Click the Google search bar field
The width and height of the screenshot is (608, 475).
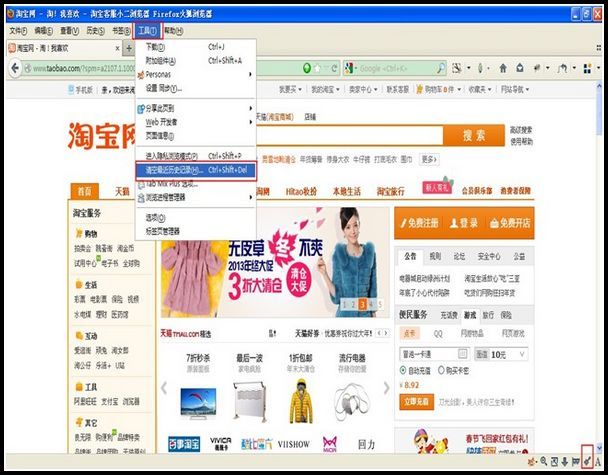tap(397, 69)
